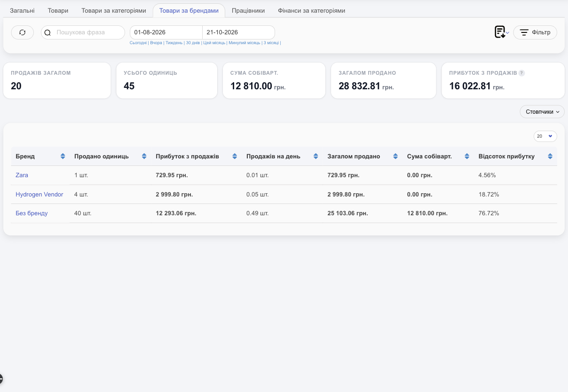Select the 25 103.06 грн. total sold cell
Screen dimensions: 568x392
[347, 213]
